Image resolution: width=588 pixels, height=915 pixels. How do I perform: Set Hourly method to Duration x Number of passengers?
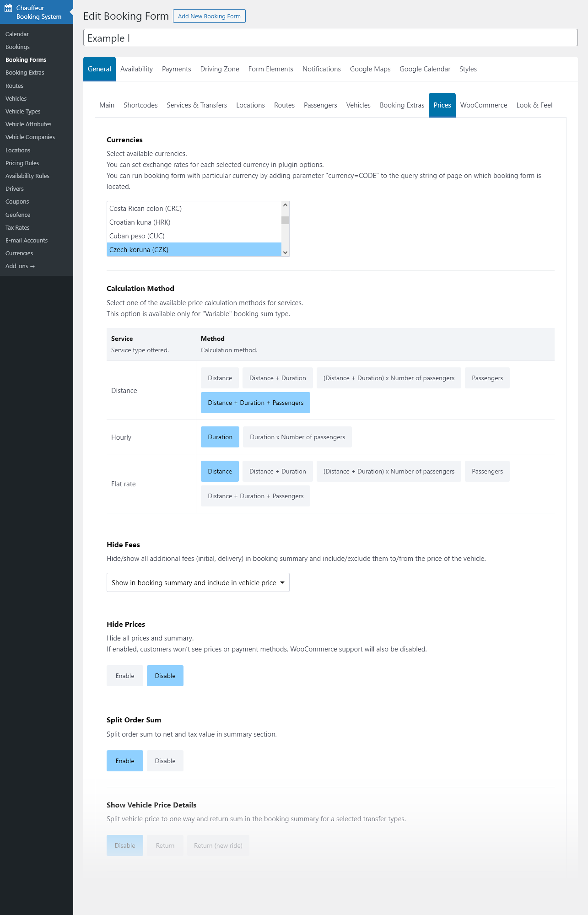(297, 437)
